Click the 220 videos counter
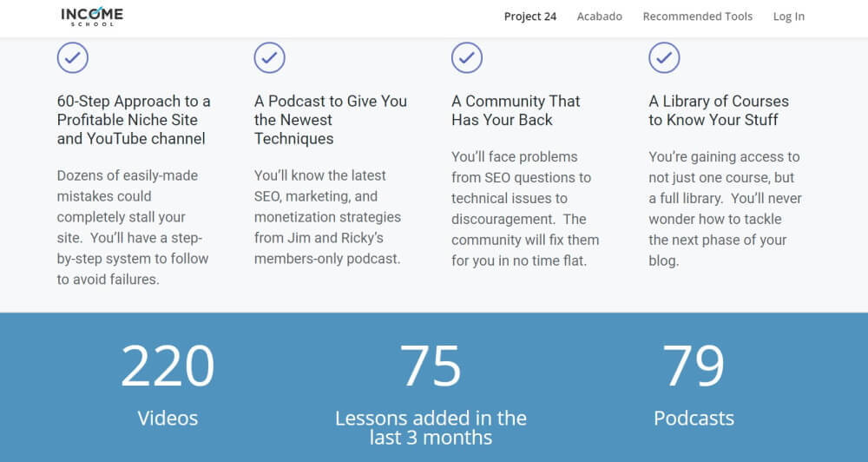This screenshot has height=462, width=868. pos(168,366)
